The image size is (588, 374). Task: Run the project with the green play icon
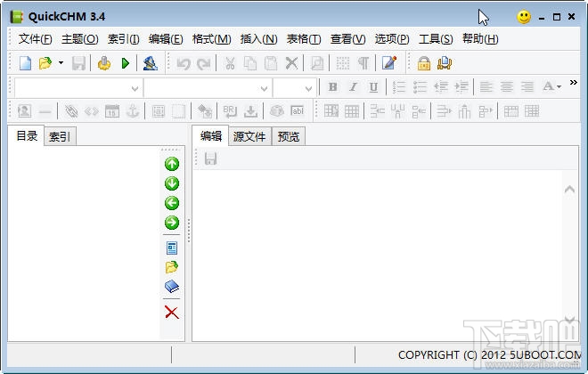(x=126, y=63)
